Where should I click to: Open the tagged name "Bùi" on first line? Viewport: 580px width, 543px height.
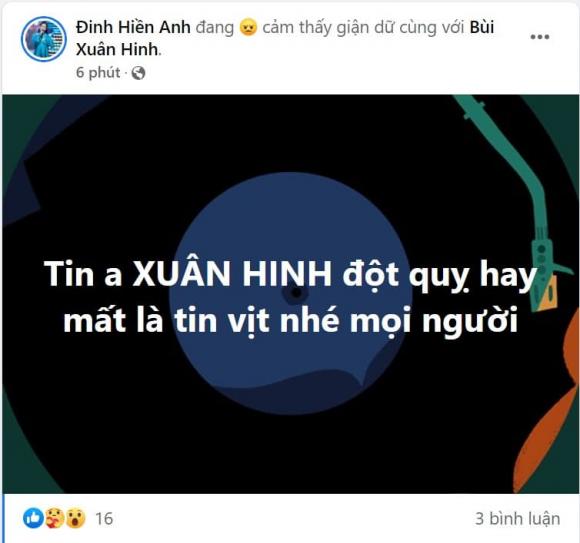482,28
